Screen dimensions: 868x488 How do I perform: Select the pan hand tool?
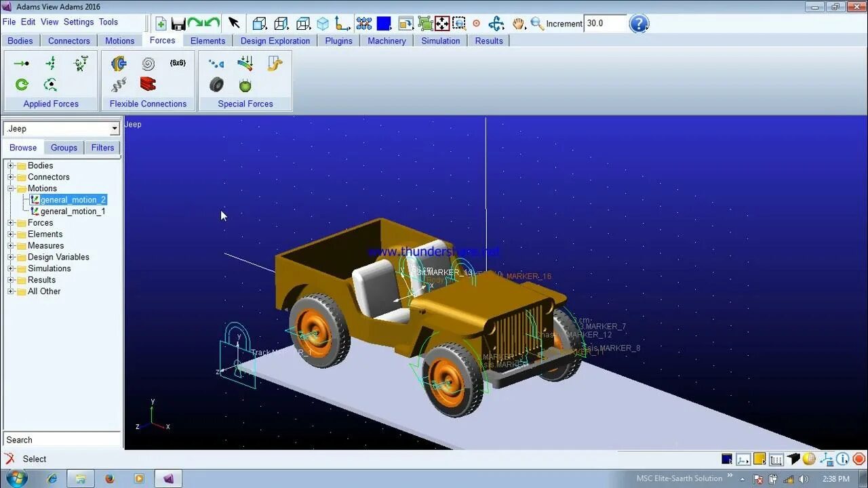519,24
